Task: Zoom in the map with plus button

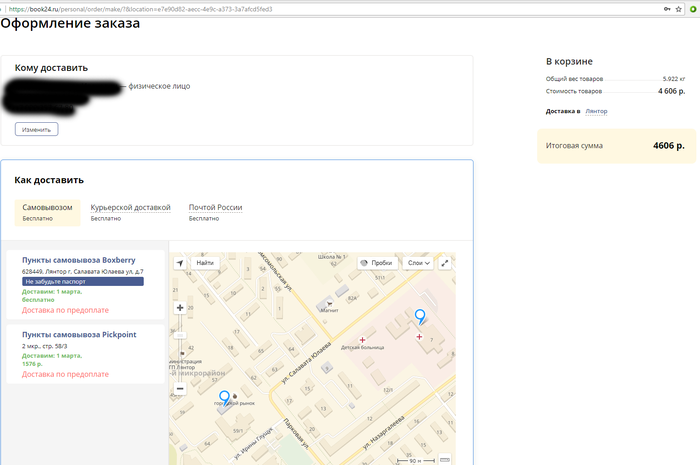Action: click(179, 308)
